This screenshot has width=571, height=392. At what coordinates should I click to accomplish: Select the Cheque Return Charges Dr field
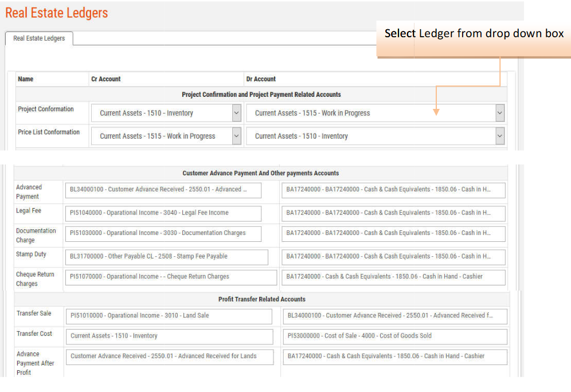coord(394,277)
